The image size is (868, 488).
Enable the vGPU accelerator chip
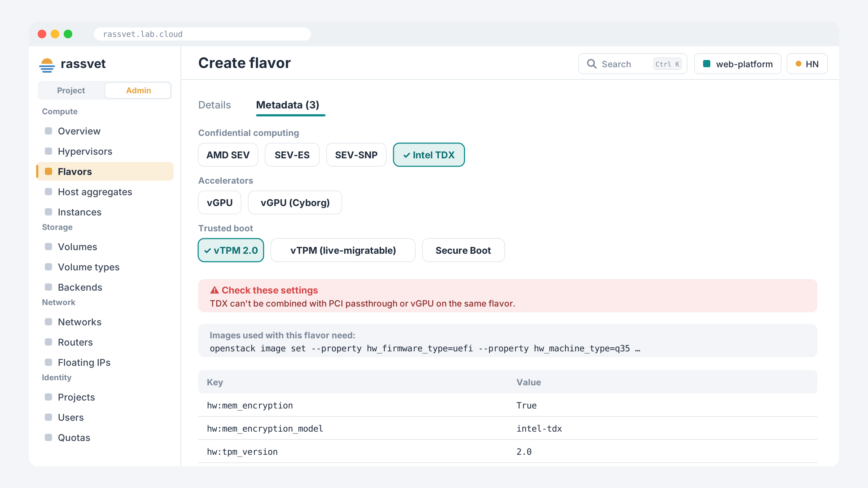click(220, 202)
